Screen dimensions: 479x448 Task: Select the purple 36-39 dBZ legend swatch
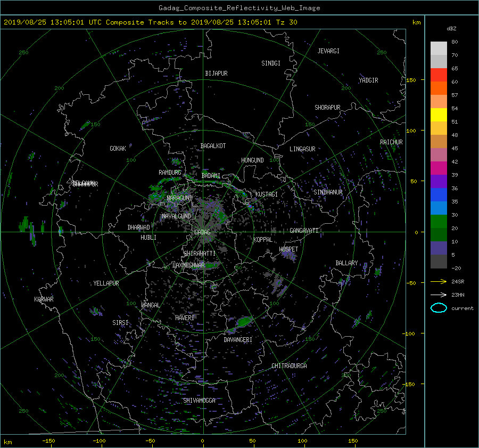tap(439, 182)
